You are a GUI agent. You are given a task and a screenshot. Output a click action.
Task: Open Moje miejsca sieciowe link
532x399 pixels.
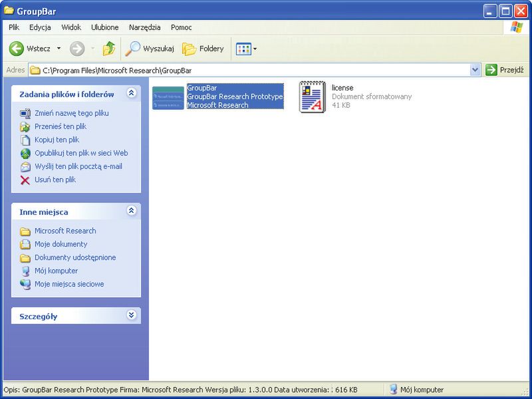coord(69,284)
